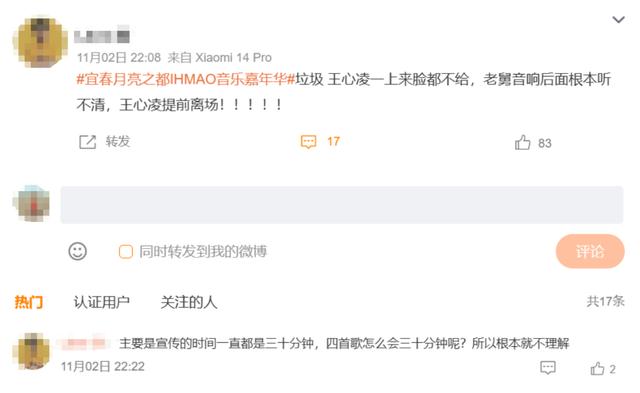The width and height of the screenshot is (640, 393).
Task: Enable 同时转发到我的微博 checkbox
Action: (x=126, y=252)
